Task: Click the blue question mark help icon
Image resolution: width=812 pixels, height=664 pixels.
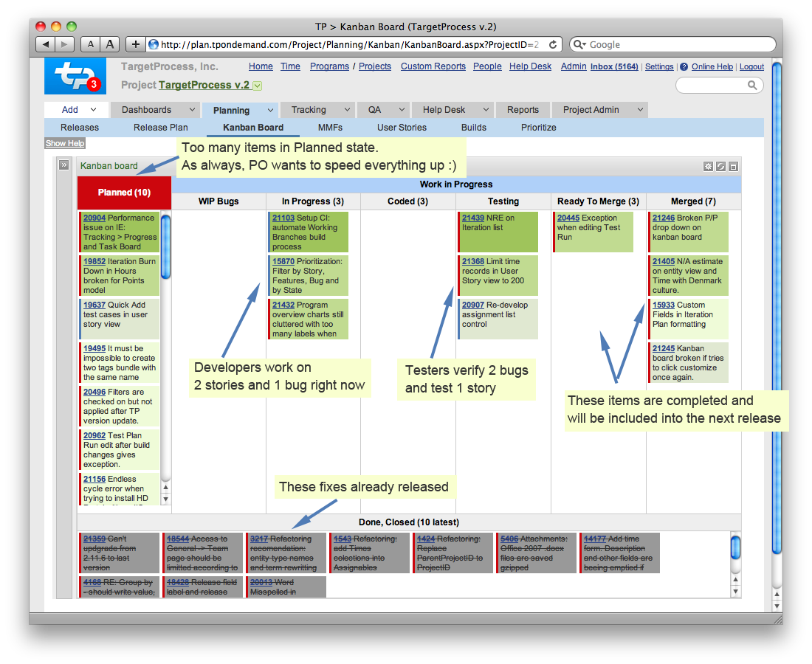Action: 684,66
